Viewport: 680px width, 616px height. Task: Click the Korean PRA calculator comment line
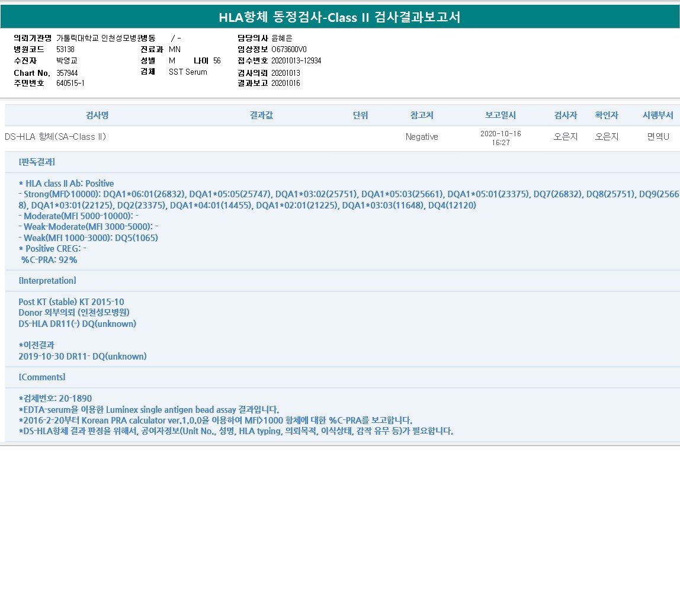point(216,421)
